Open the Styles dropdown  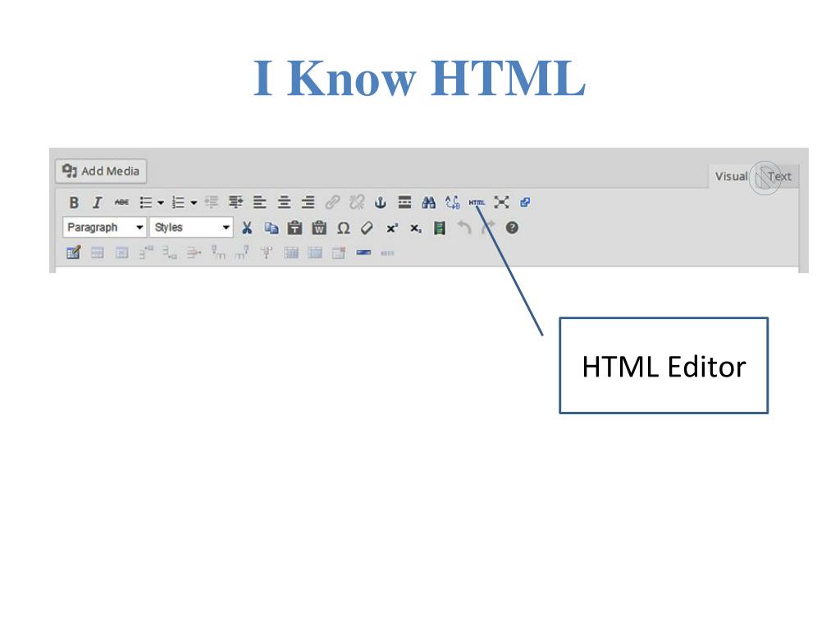[191, 227]
